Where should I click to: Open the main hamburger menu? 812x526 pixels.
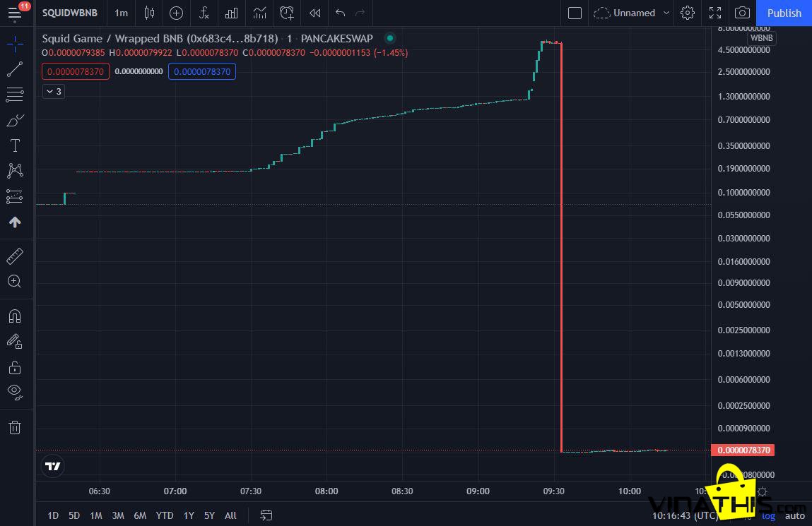click(15, 13)
